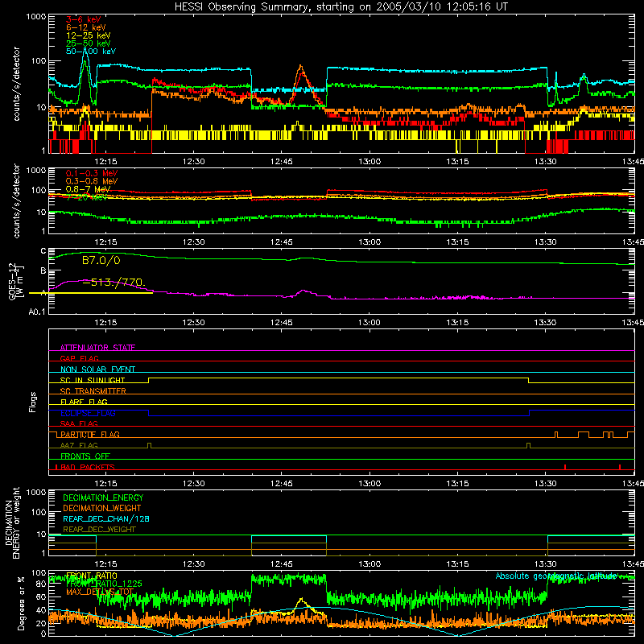Click the 80 tick on the Degrees axis
This screenshot has height=644, width=644.
[41, 584]
